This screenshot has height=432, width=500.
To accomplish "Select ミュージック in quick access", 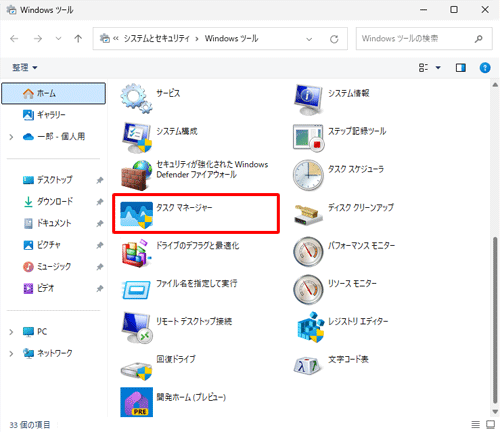I will point(54,267).
